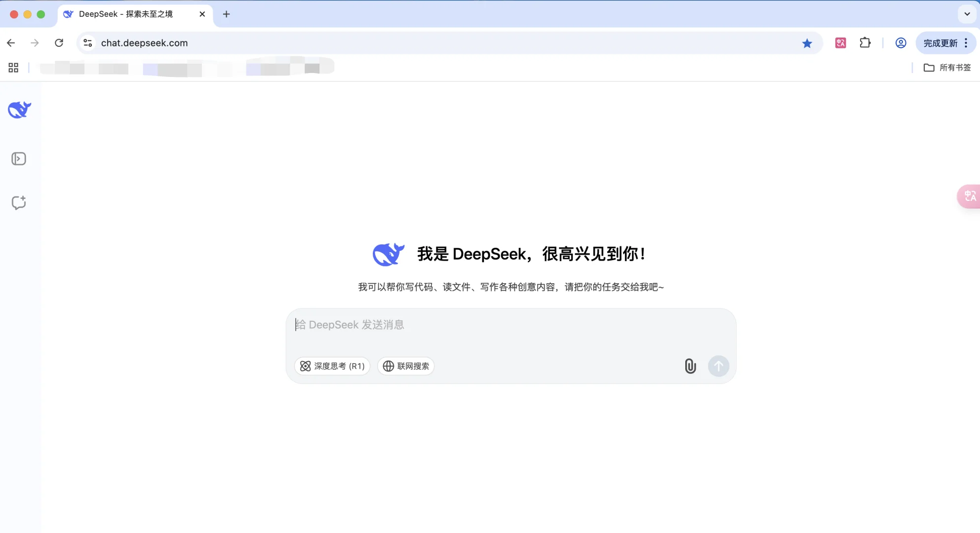
Task: Open the sidebar panel toggle icon
Action: click(x=19, y=158)
